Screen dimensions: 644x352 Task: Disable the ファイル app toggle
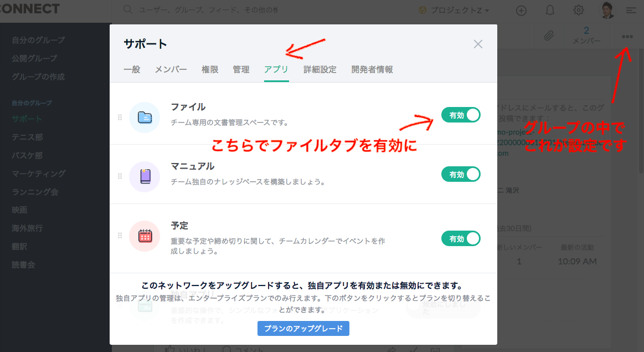pos(461,115)
